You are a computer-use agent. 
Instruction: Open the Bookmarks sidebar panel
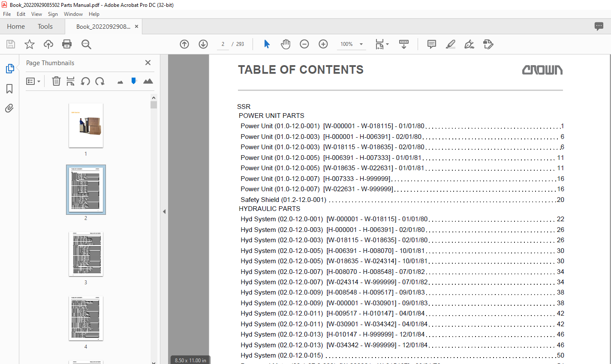(9, 89)
